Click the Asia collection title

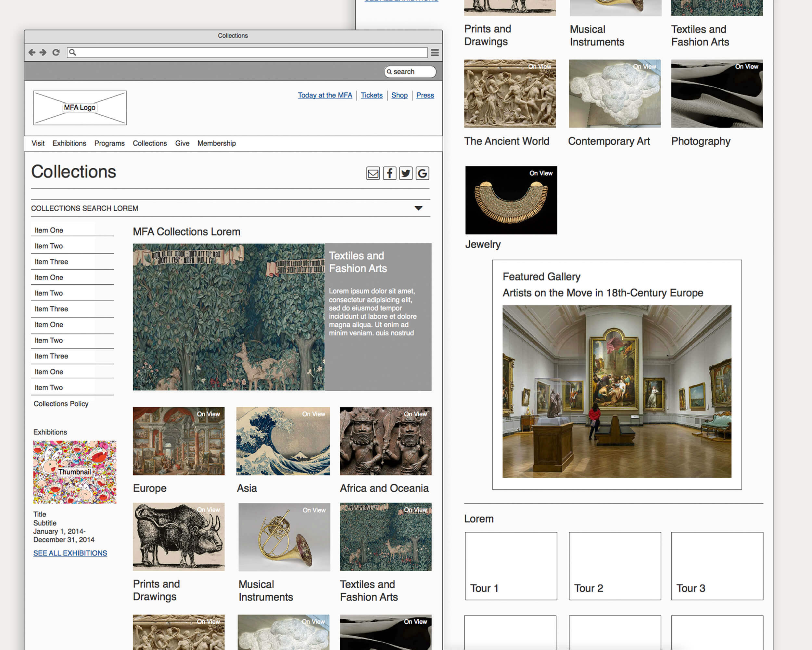tap(247, 488)
